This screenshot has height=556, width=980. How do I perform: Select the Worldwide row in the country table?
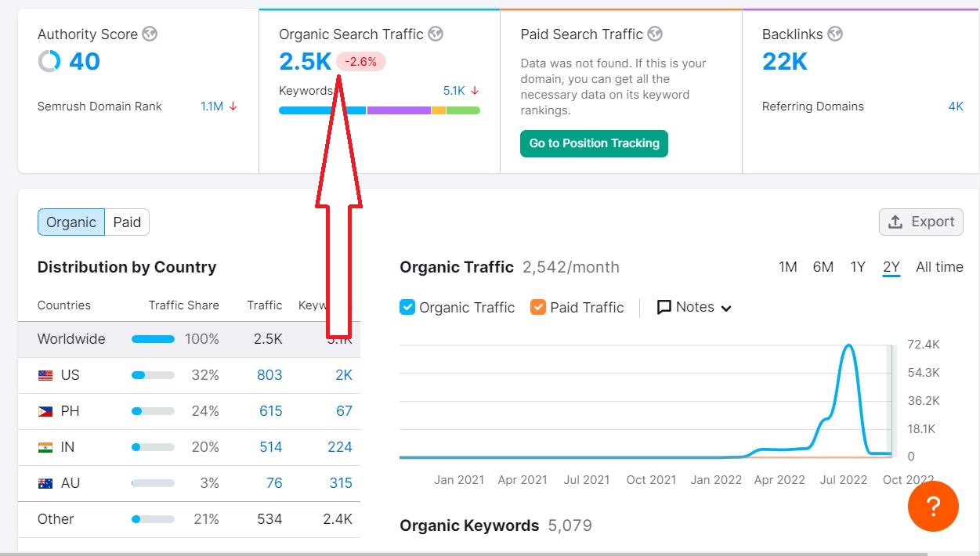click(x=71, y=339)
